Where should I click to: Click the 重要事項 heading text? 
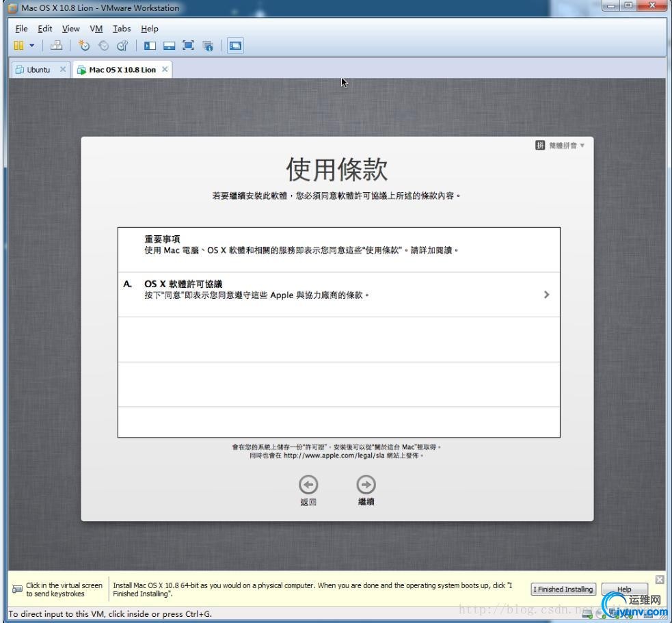click(x=162, y=239)
